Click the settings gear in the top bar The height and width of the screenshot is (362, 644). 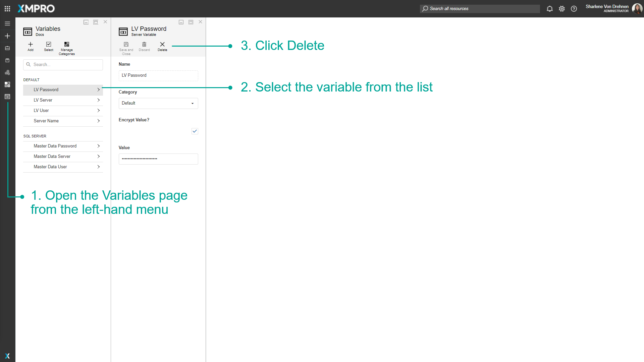[561, 9]
